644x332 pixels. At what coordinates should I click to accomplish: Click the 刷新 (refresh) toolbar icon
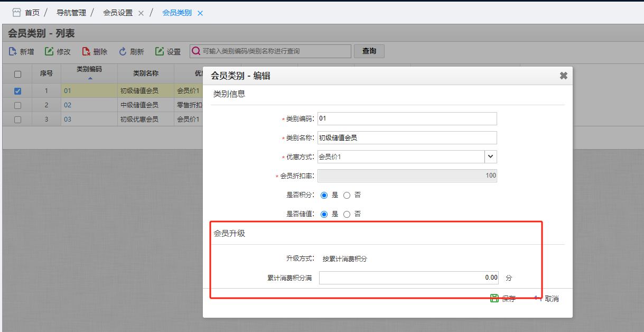(123, 51)
